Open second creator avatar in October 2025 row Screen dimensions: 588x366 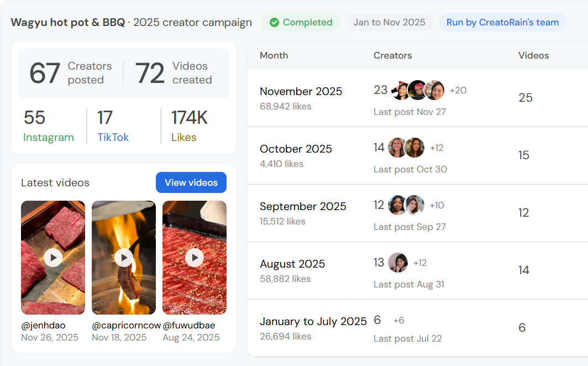(x=414, y=148)
